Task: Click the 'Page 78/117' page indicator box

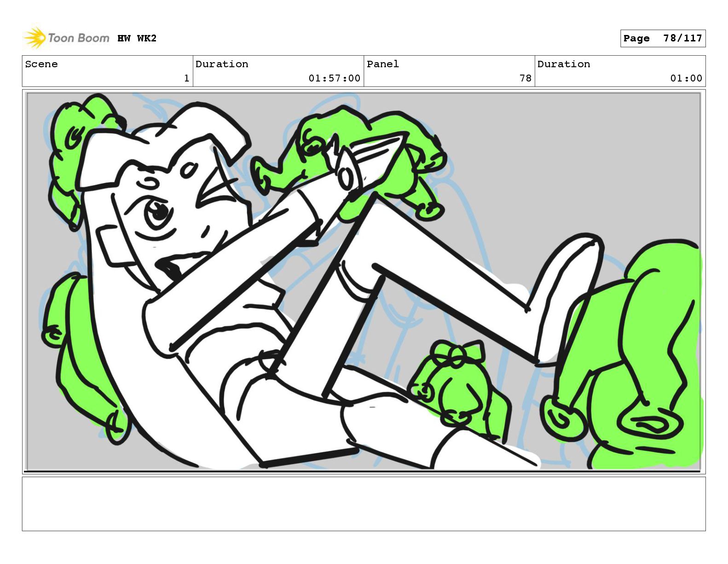Action: pos(663,38)
